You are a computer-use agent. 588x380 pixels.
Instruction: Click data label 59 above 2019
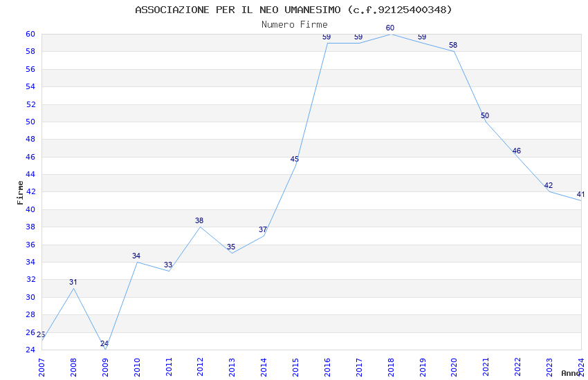[x=422, y=37]
